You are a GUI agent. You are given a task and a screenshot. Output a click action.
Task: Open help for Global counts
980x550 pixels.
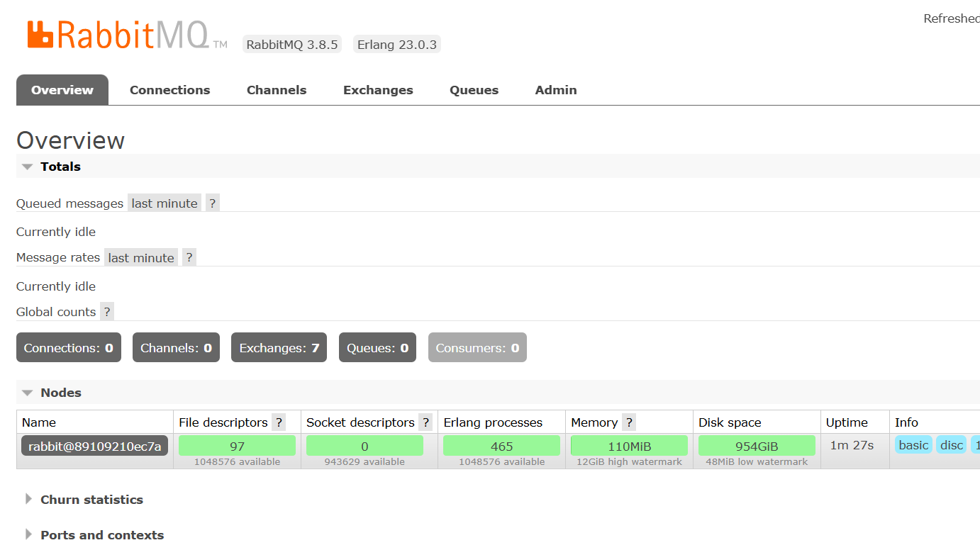pos(107,312)
